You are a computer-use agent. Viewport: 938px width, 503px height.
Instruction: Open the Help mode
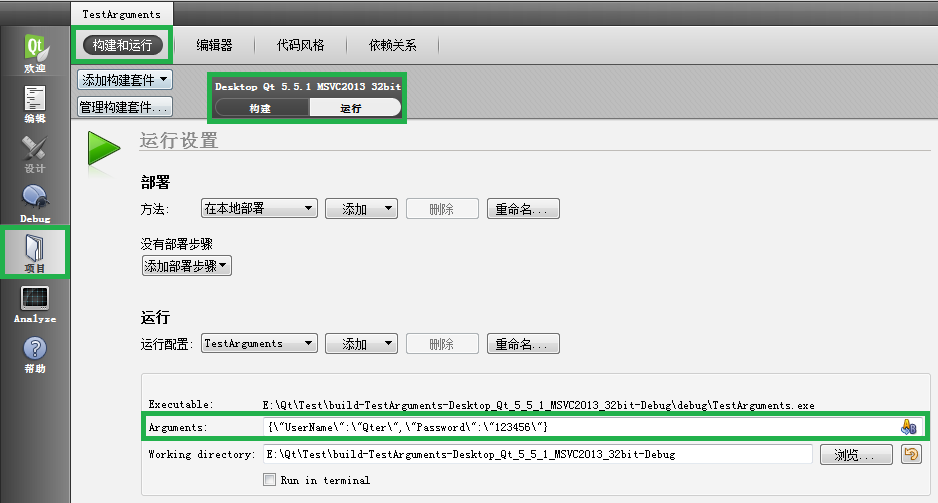tap(35, 355)
